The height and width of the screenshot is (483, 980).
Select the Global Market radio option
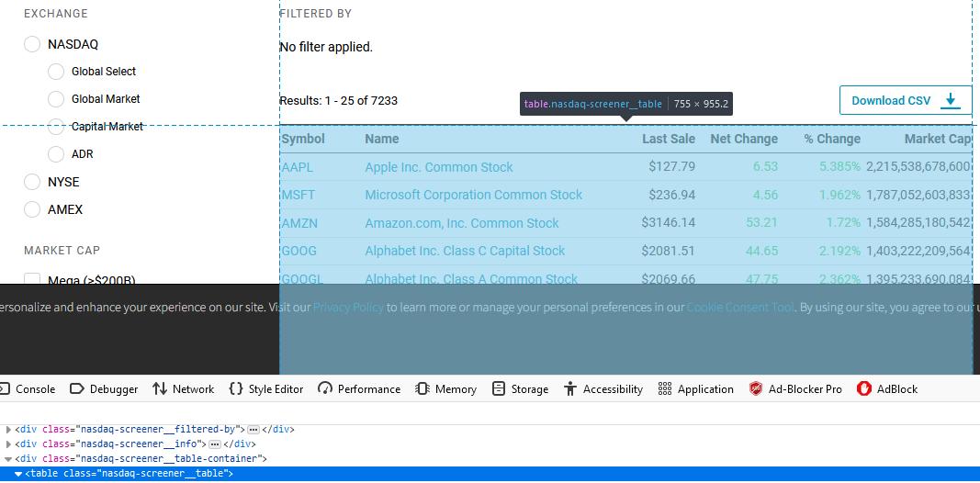(x=56, y=99)
